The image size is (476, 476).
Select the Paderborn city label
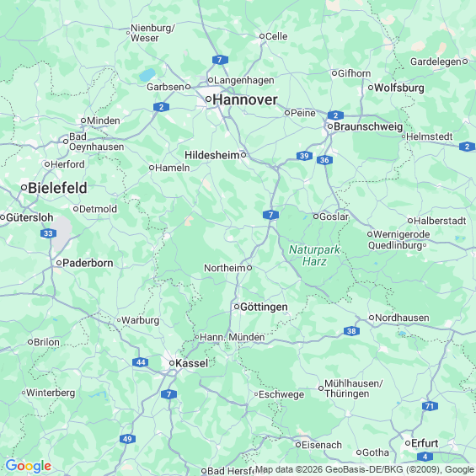pyautogui.click(x=88, y=263)
